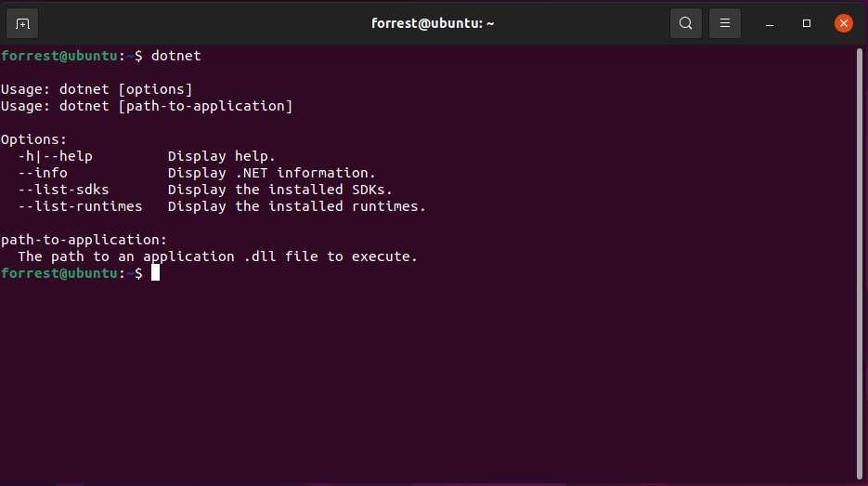Open the hamburger menu in the title bar
Screen dimensions: 868x486
pyautogui.click(x=725, y=23)
